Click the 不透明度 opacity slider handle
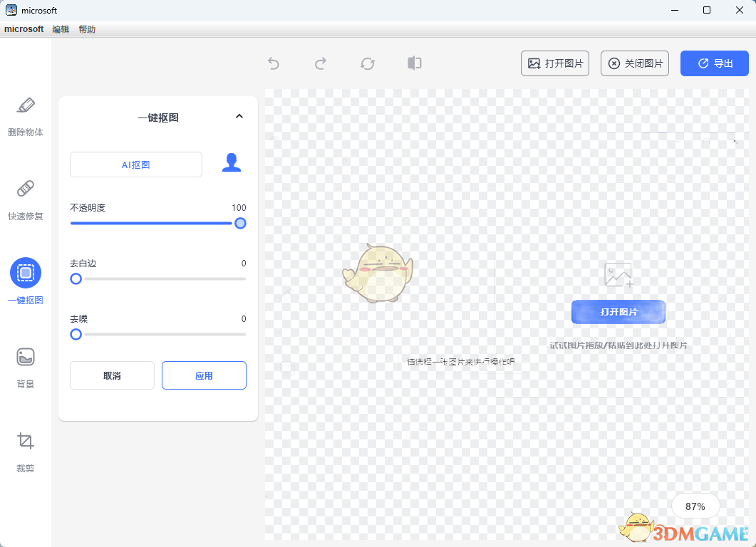Image resolution: width=756 pixels, height=547 pixels. pyautogui.click(x=240, y=223)
